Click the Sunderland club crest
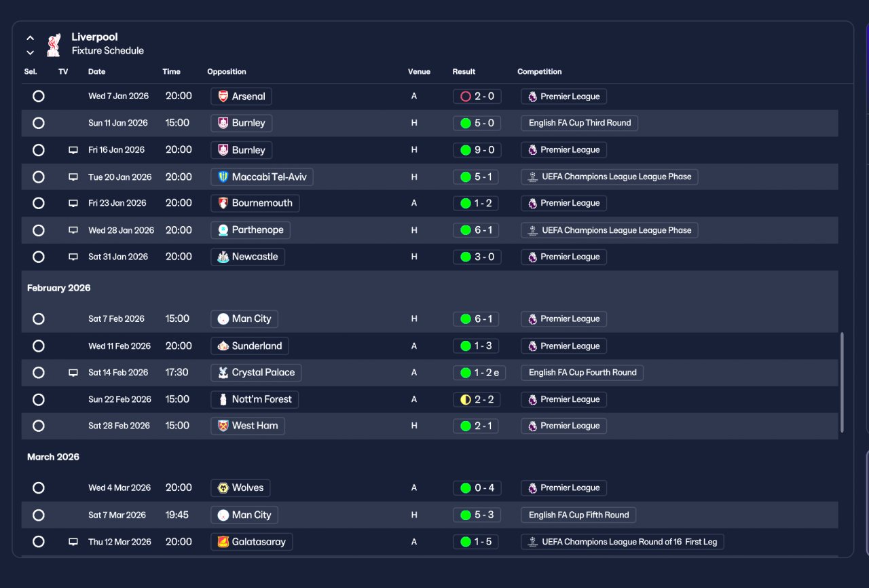The image size is (869, 588). click(223, 346)
